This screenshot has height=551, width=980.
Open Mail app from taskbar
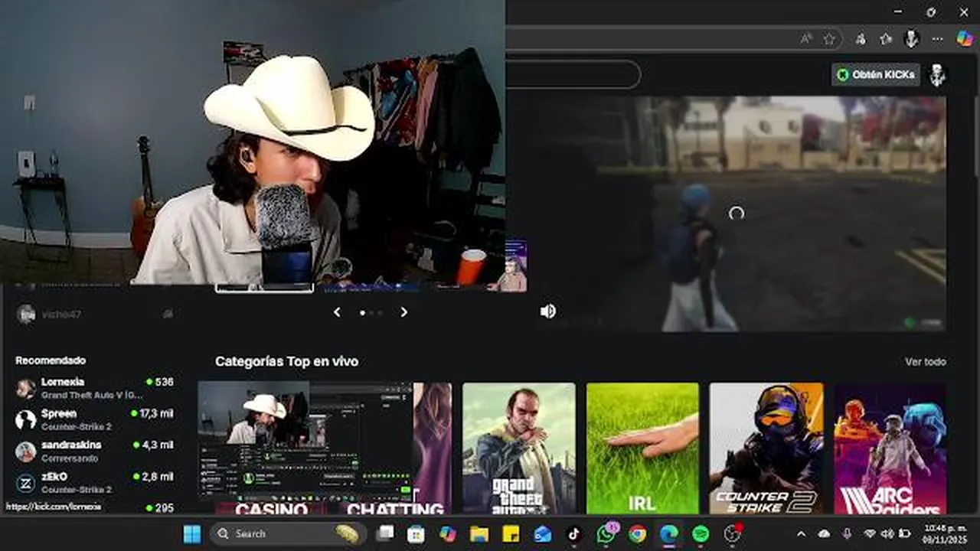543,533
